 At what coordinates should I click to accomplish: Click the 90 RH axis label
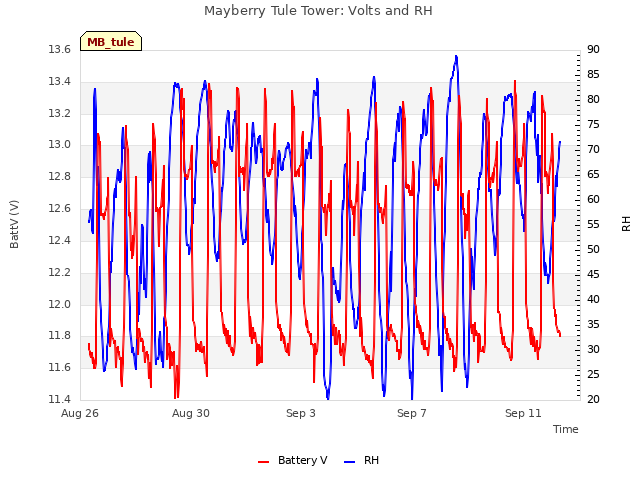pos(593,49)
